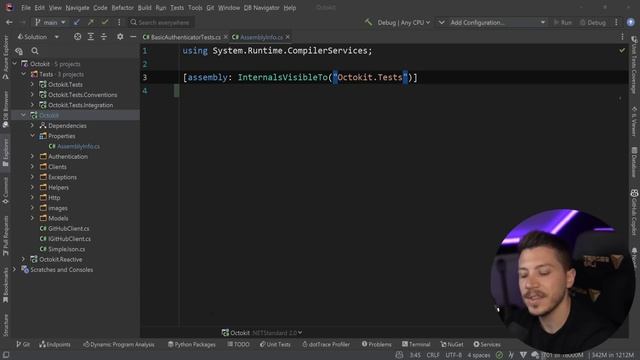
Task: Open the TODO tool window
Action: pos(238,344)
